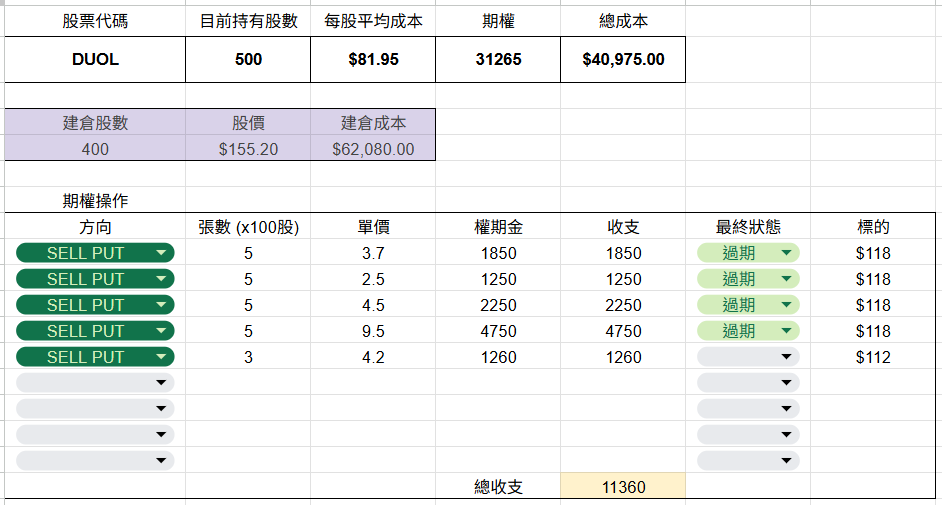Select the DUOL stock code cell

95,59
